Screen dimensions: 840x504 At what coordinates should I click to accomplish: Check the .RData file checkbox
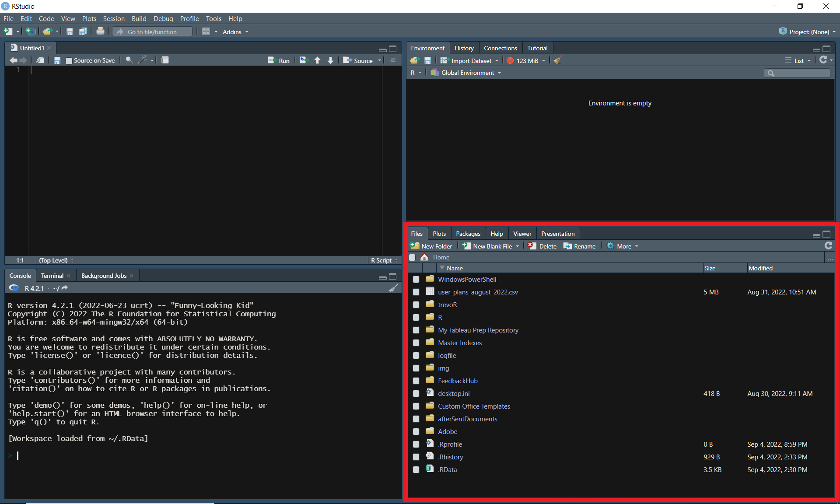(416, 470)
